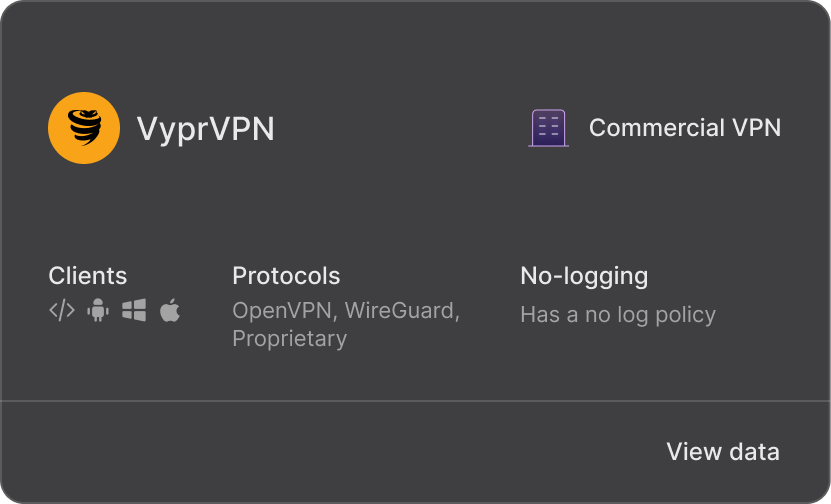This screenshot has width=831, height=504.
Task: Select the Android client icon
Action: click(x=98, y=311)
